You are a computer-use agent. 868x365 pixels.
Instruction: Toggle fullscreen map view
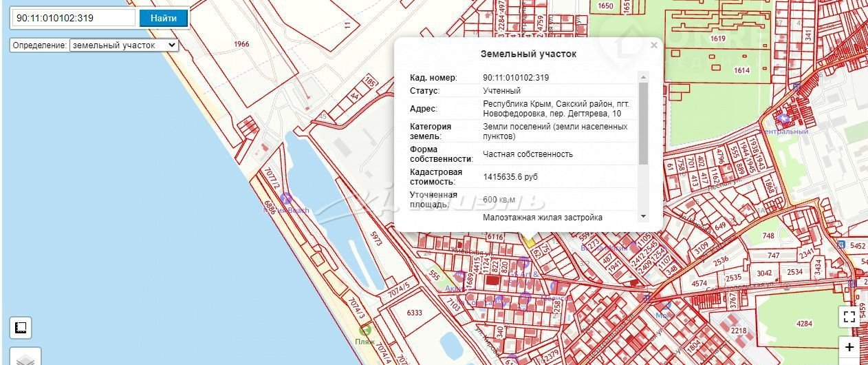(849, 316)
